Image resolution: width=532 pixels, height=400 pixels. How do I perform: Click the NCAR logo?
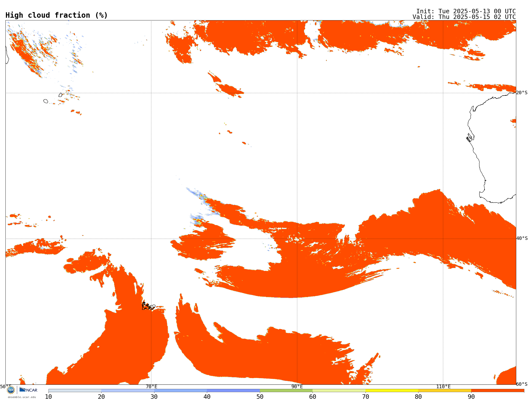click(28, 390)
